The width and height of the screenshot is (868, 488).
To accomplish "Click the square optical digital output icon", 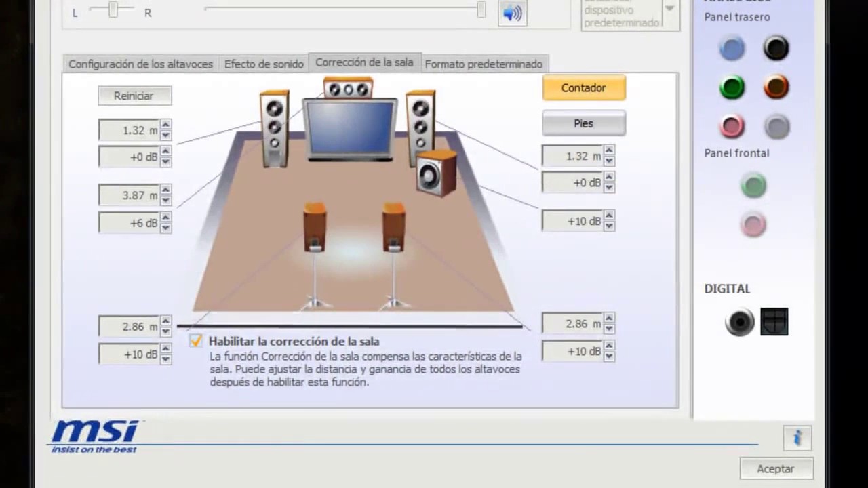I will [774, 322].
